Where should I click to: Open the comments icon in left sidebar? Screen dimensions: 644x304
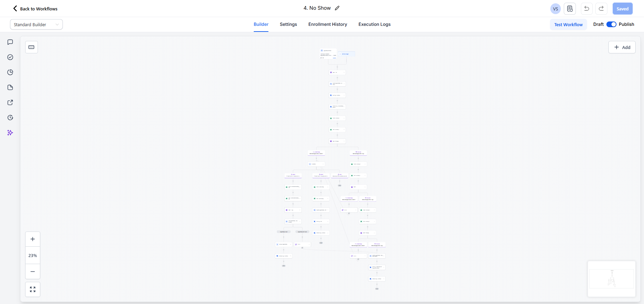click(10, 42)
